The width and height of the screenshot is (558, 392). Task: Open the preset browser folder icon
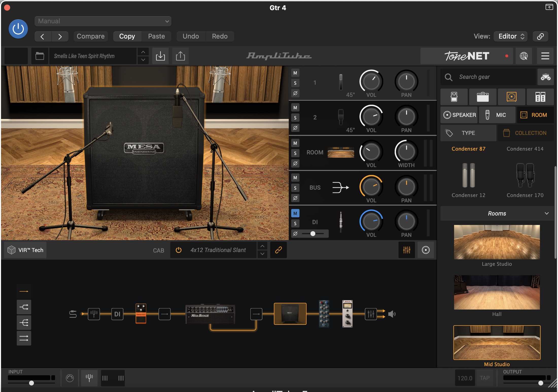[40, 56]
